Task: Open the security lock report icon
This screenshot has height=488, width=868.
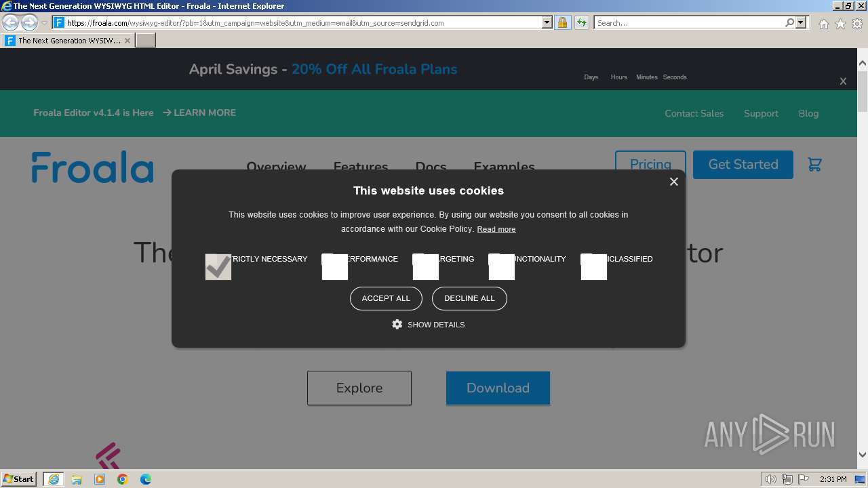Action: coord(562,23)
